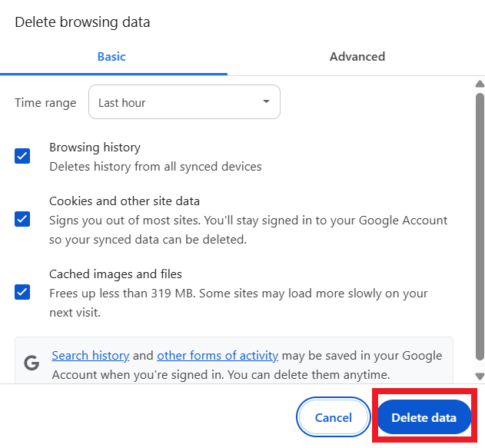Uncheck Cached images and files checkbox
485x448 pixels.
tap(22, 292)
